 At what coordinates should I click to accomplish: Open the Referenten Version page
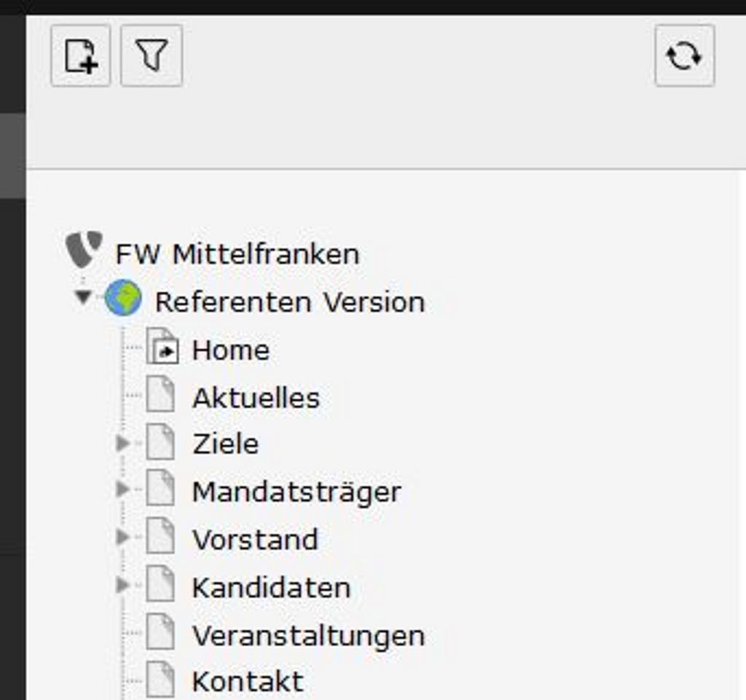click(290, 302)
